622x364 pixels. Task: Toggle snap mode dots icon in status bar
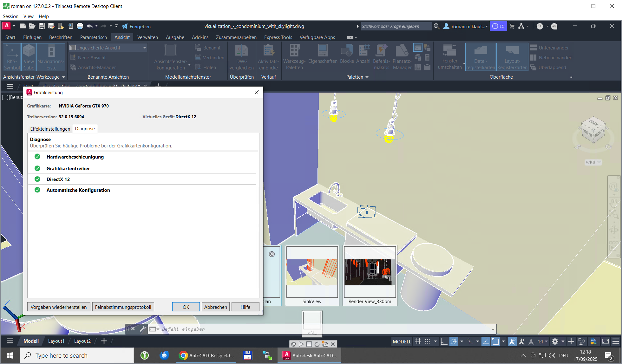click(428, 341)
